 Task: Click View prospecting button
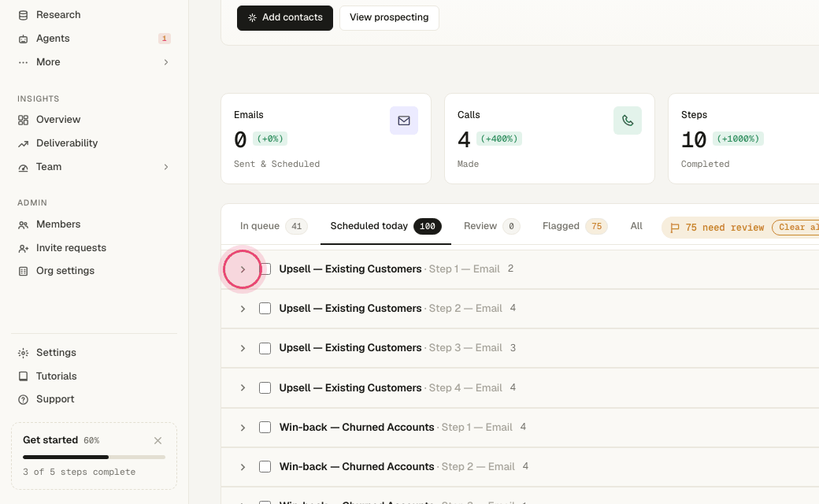click(389, 18)
